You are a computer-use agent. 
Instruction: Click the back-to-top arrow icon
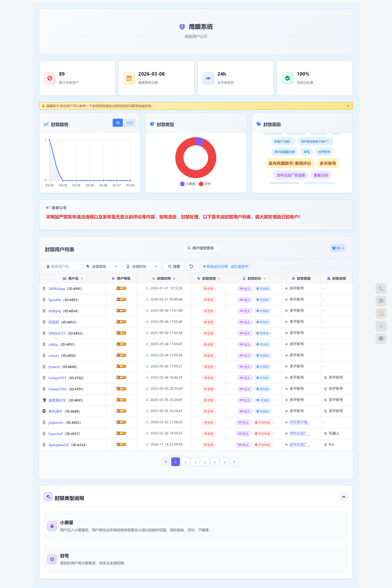tap(381, 326)
